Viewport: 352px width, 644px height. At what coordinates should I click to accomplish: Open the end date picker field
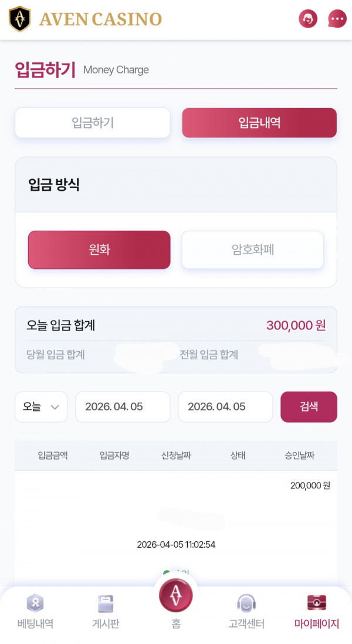(x=225, y=406)
